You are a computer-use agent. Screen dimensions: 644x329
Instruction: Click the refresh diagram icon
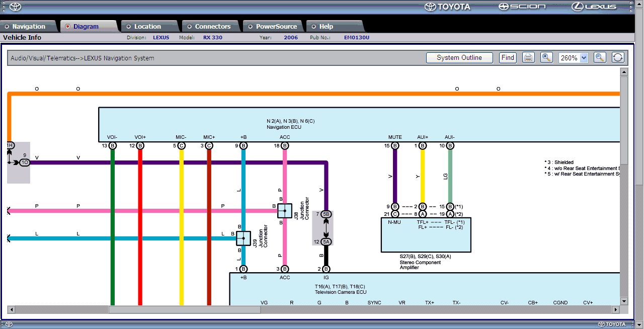(x=618, y=58)
